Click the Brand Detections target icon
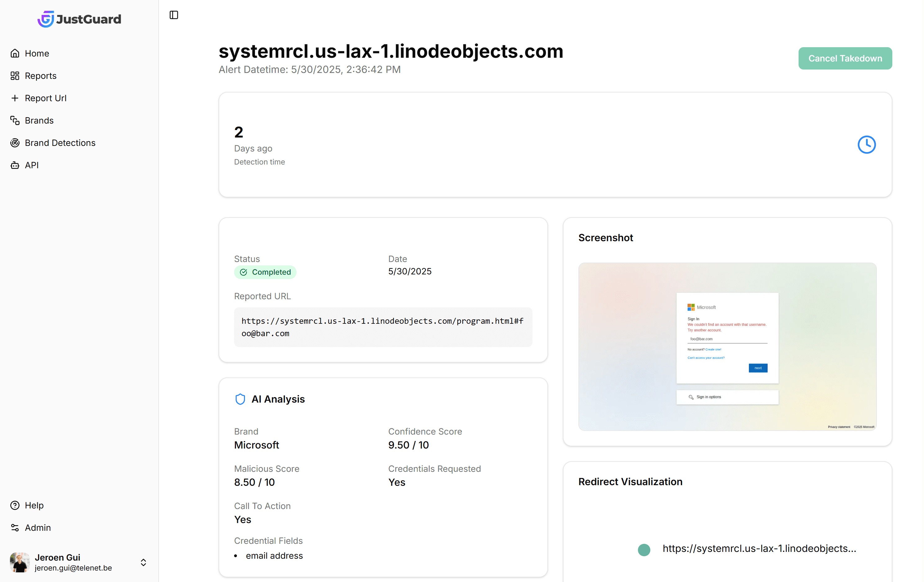The height and width of the screenshot is (582, 924). pos(15,143)
